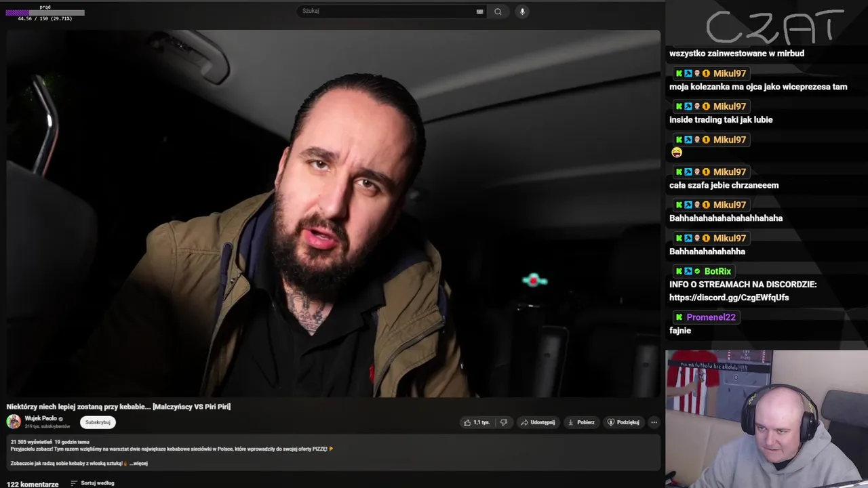Click the Promenel22 username in chat
Image resolution: width=868 pixels, height=488 pixels.
711,317
